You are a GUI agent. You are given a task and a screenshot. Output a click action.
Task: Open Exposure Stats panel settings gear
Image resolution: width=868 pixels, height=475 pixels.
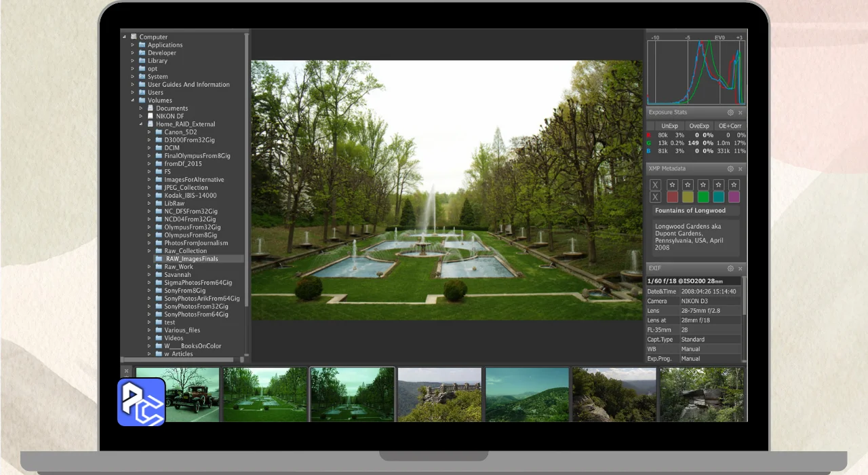(x=730, y=113)
